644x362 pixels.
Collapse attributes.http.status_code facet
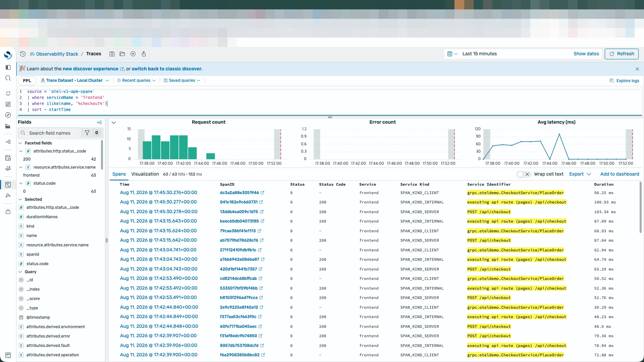click(x=21, y=151)
